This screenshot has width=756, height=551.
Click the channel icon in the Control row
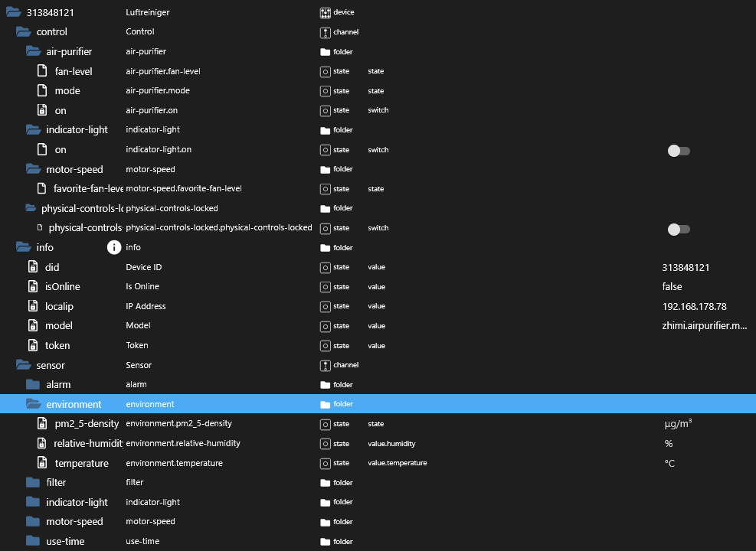coord(325,32)
